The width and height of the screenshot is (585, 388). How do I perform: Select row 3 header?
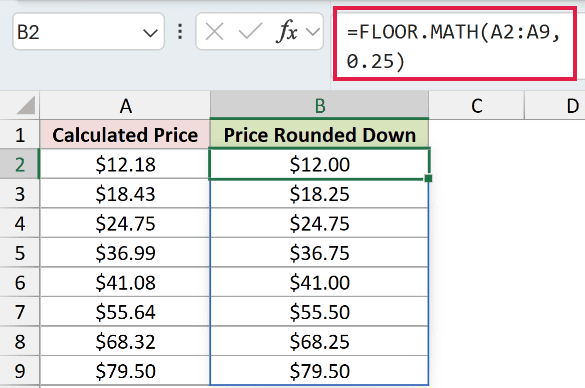tap(20, 194)
